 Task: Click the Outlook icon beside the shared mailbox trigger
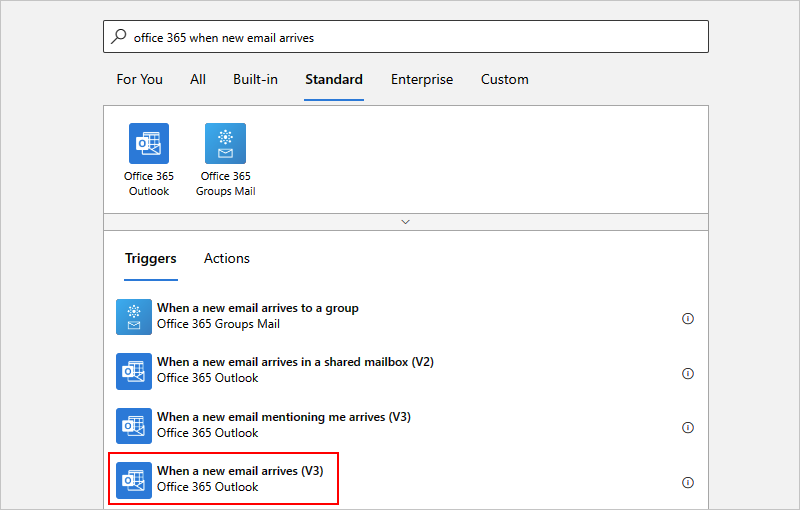(134, 370)
